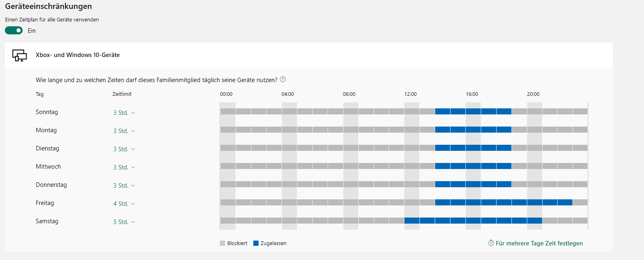The height and width of the screenshot is (260, 644).
Task: Click the Montag day label
Action: click(46, 130)
